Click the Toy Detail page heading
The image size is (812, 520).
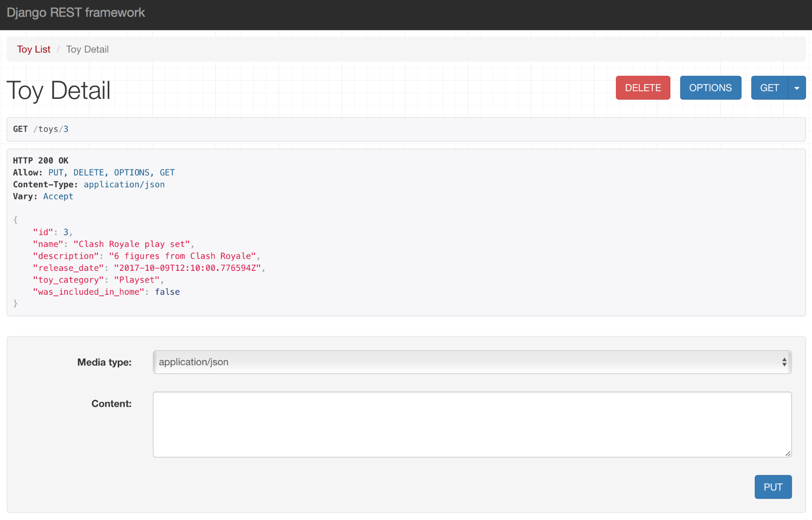pos(59,90)
